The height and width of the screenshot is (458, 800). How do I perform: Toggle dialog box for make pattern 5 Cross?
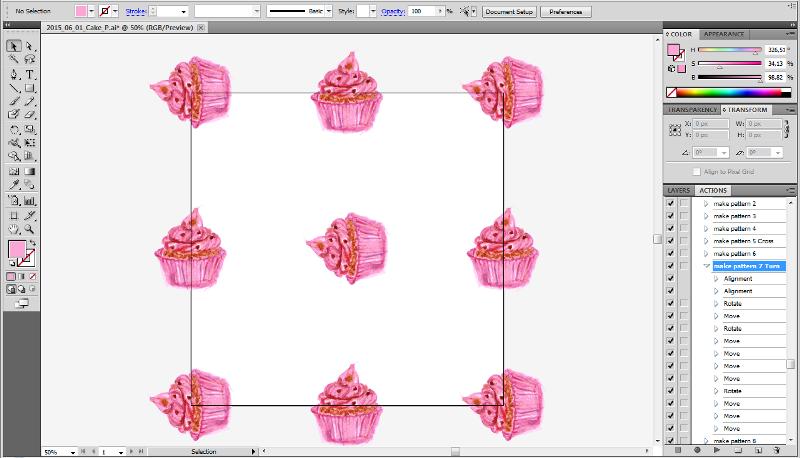click(x=684, y=241)
